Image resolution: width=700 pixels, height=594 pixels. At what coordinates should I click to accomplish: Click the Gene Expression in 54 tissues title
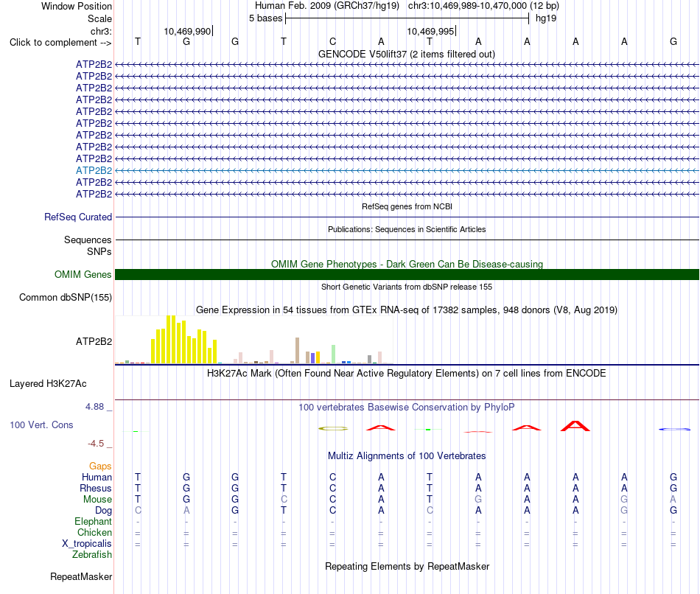[x=406, y=310]
